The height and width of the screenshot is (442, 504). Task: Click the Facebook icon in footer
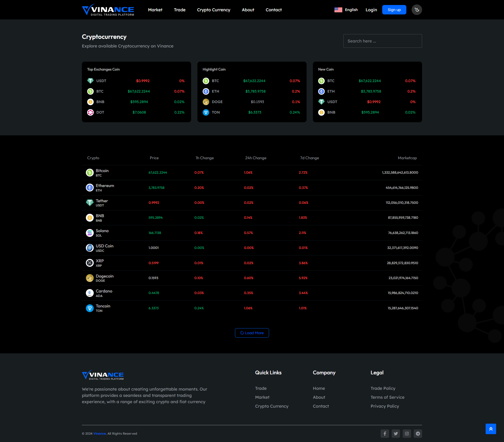tap(385, 434)
